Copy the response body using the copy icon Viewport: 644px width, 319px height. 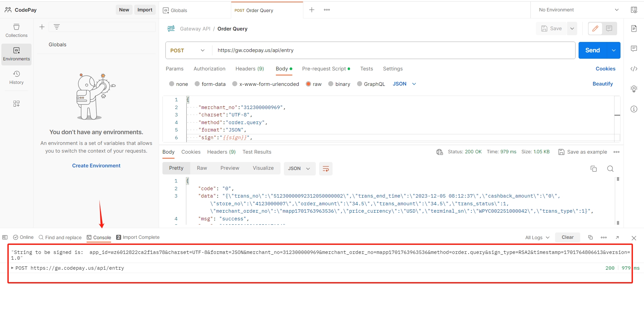pyautogui.click(x=594, y=169)
